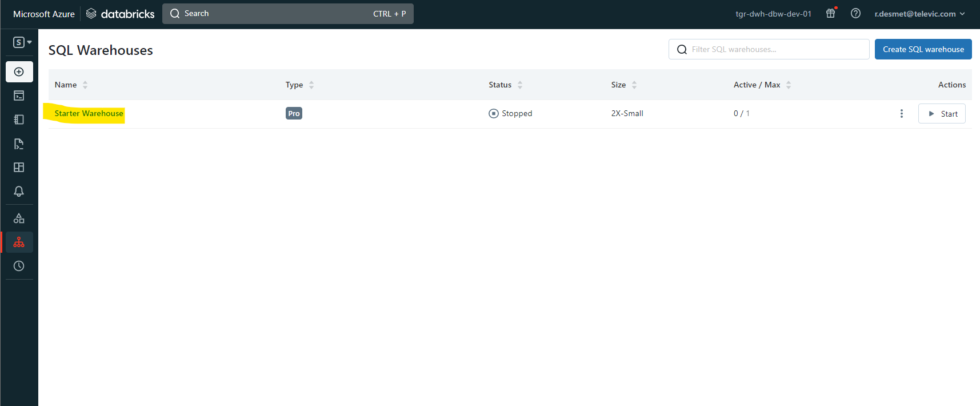Start the Starter Warehouse
The width and height of the screenshot is (980, 406).
(x=942, y=114)
